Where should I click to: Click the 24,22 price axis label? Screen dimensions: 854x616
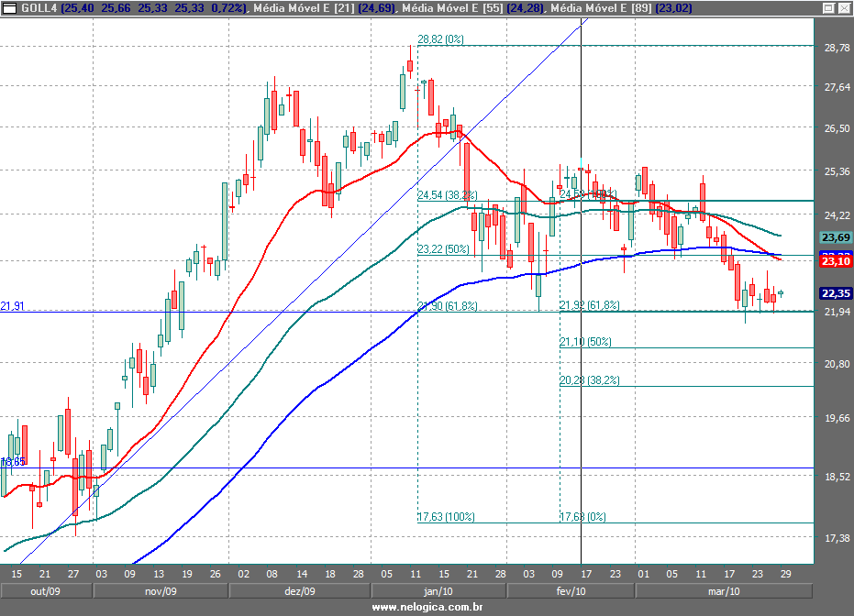point(837,215)
